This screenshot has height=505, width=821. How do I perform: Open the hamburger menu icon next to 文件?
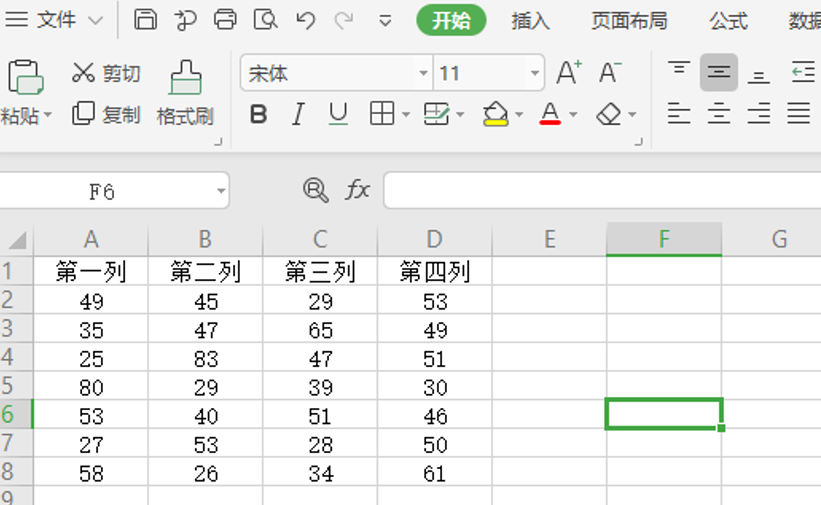point(16,20)
